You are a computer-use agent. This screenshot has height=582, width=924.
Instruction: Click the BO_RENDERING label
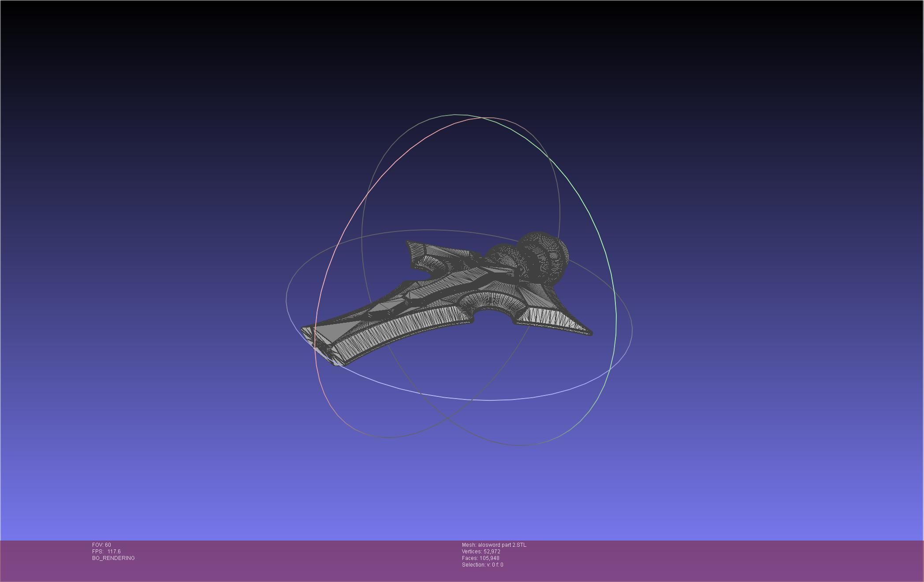click(113, 558)
